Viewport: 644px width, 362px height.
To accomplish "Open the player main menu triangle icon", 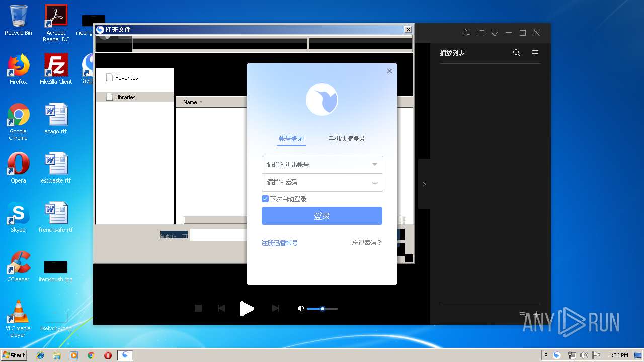I will 495,33.
